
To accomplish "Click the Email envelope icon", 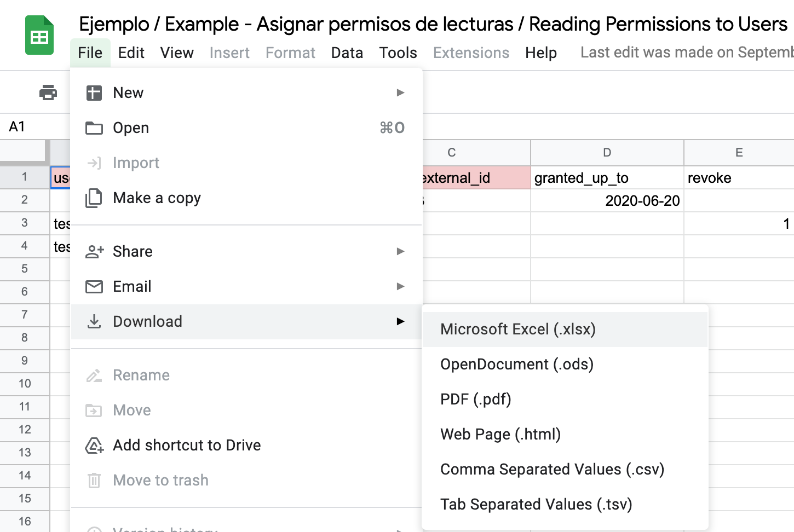I will click(94, 287).
